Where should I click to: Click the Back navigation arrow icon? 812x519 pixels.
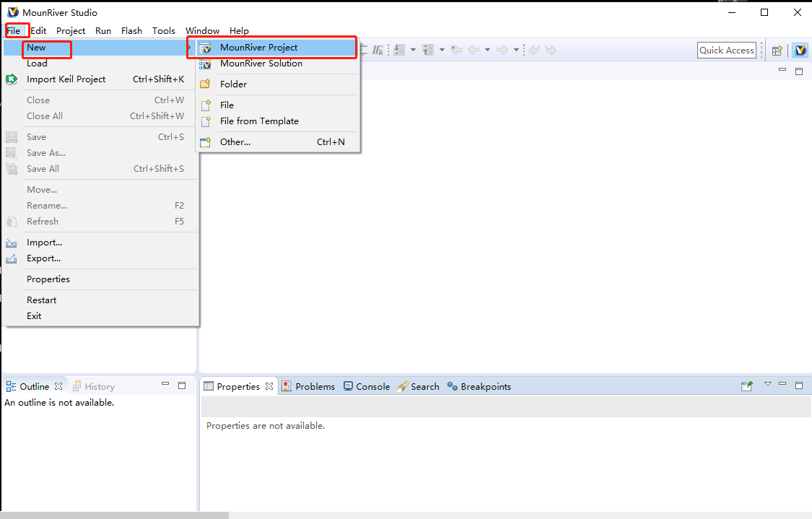pos(473,50)
